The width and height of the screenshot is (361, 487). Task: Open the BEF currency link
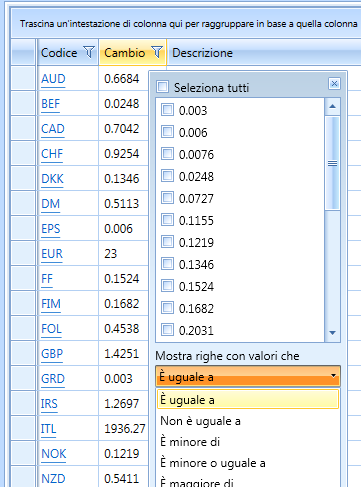click(x=50, y=104)
